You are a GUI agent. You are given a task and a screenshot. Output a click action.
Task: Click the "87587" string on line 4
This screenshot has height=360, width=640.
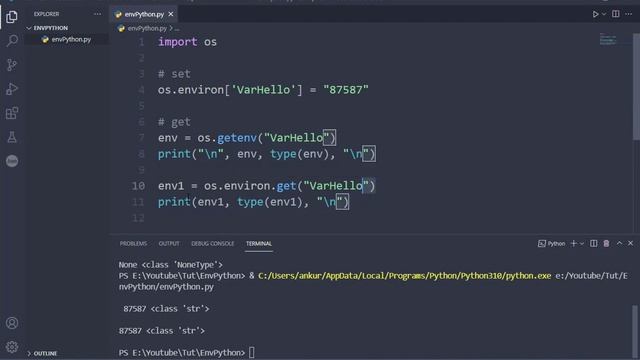tap(346, 90)
